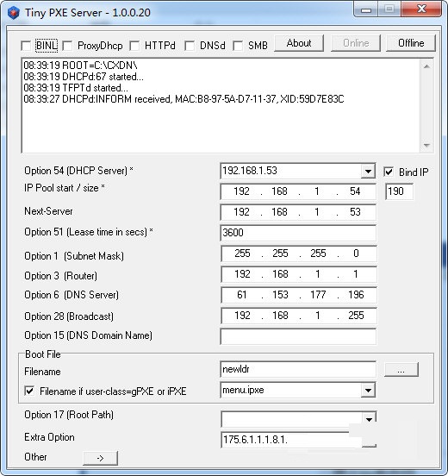Browse for boot file with ... button
This screenshot has width=448, height=476.
401,369
